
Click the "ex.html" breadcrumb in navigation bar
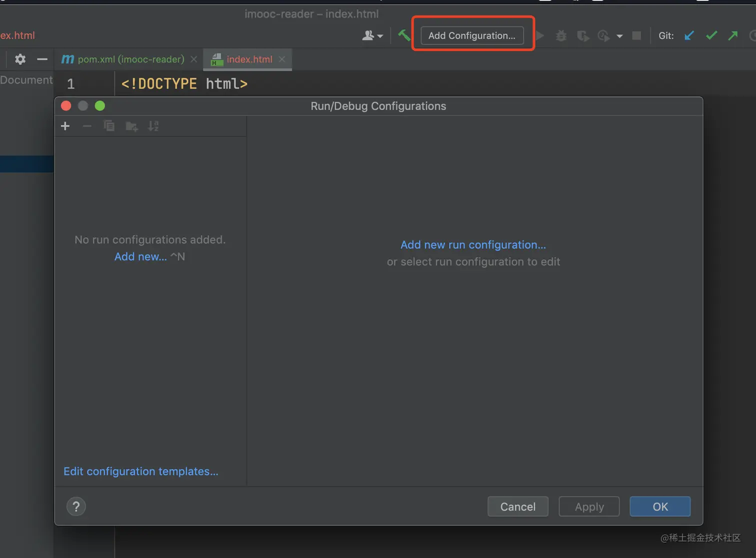click(x=17, y=35)
